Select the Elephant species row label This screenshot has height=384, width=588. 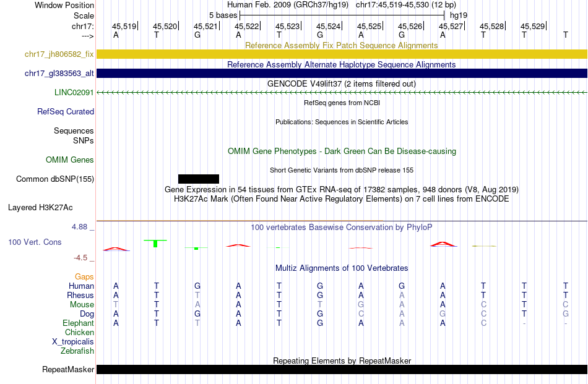click(x=79, y=323)
